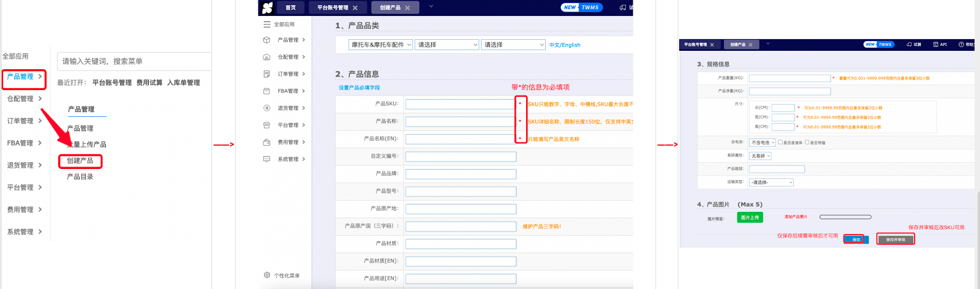Expand the 运输类型 请选择 dropdown

772,182
